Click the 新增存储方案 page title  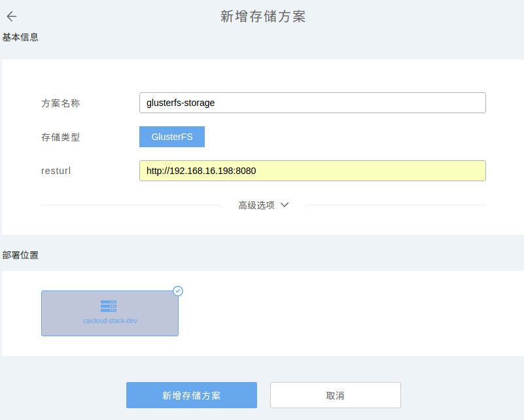(x=263, y=17)
